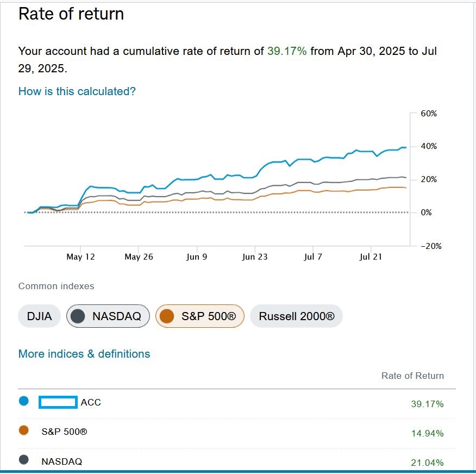Toggle the DJIA index chip
The width and height of the screenshot is (476, 474).
coord(39,316)
